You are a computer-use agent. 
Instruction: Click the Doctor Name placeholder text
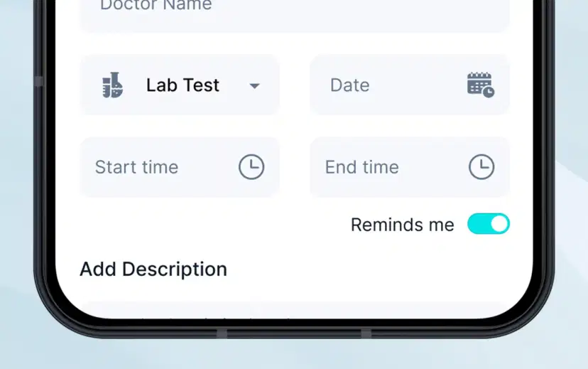point(156,6)
